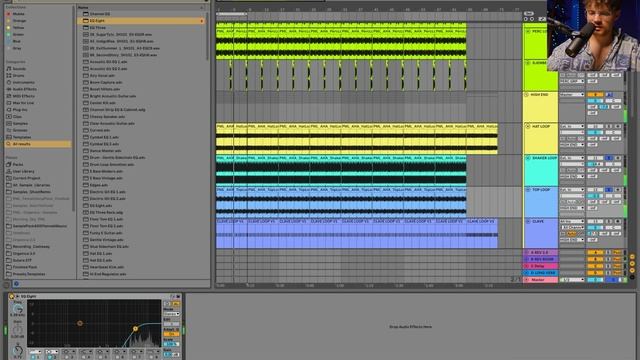Toggle solo on the SHAKER LOOP track
640x360 pixels.
609,158
